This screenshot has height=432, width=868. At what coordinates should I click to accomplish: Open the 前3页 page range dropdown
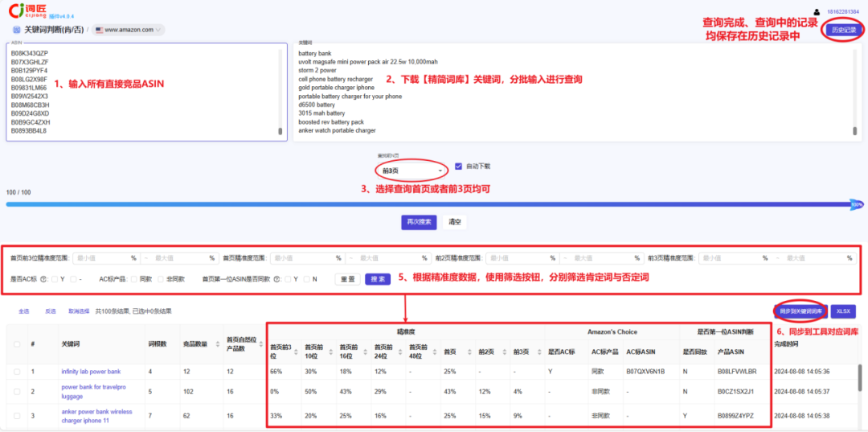(411, 170)
